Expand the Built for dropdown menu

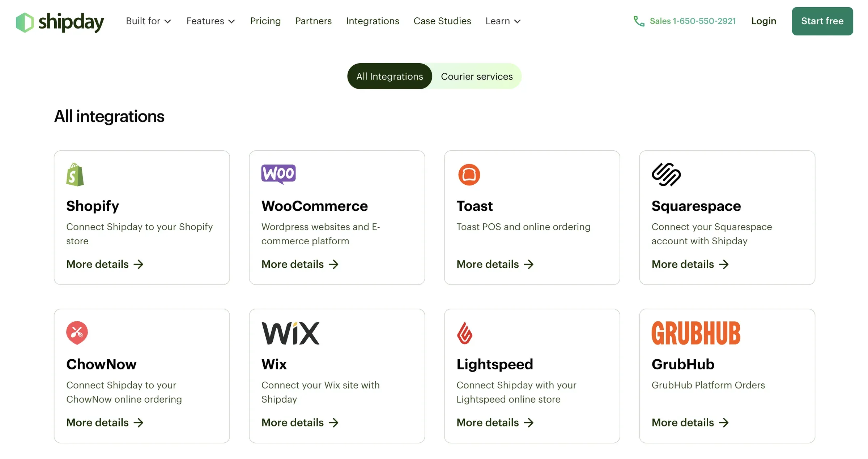148,21
